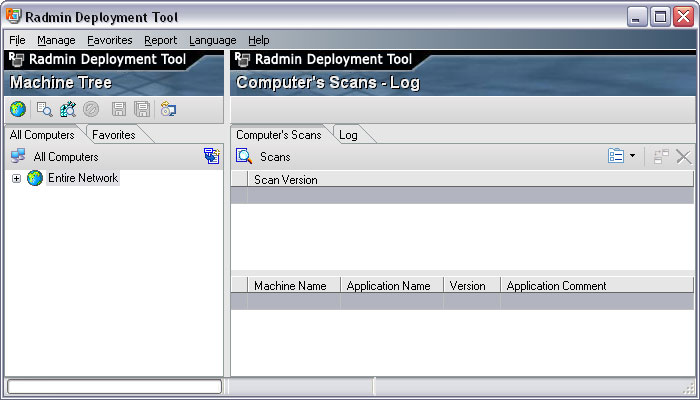Image resolution: width=700 pixels, height=400 pixels.
Task: Click the Application Comment column header
Action: [x=597, y=286]
